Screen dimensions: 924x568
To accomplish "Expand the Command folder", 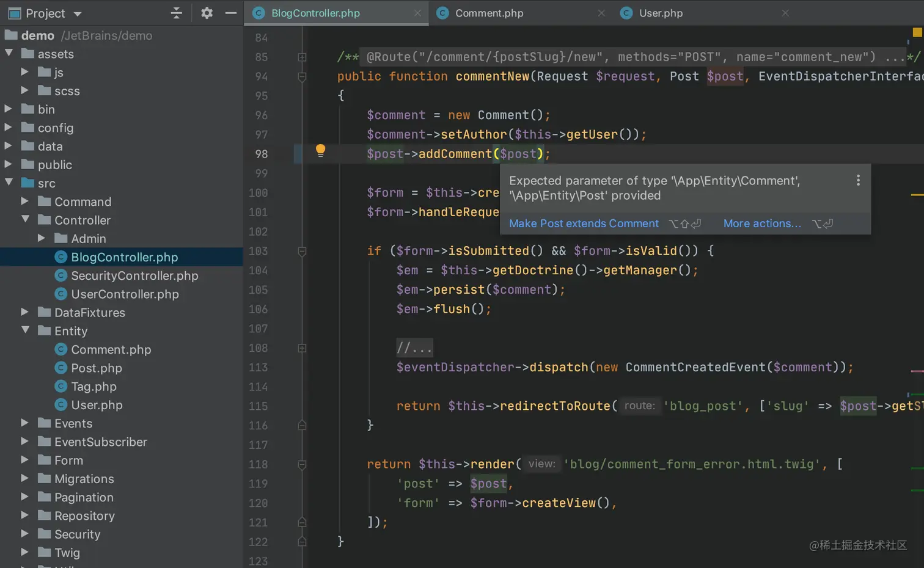I will click(25, 202).
